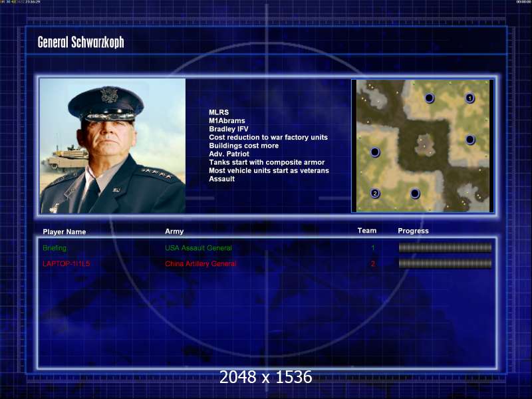This screenshot has width=532, height=399.
Task: Click the 'China Artillery General' army entry
Action: click(201, 263)
